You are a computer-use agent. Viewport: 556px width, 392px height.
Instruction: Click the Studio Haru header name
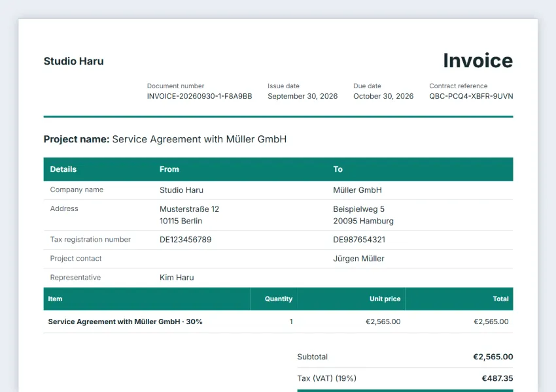74,61
